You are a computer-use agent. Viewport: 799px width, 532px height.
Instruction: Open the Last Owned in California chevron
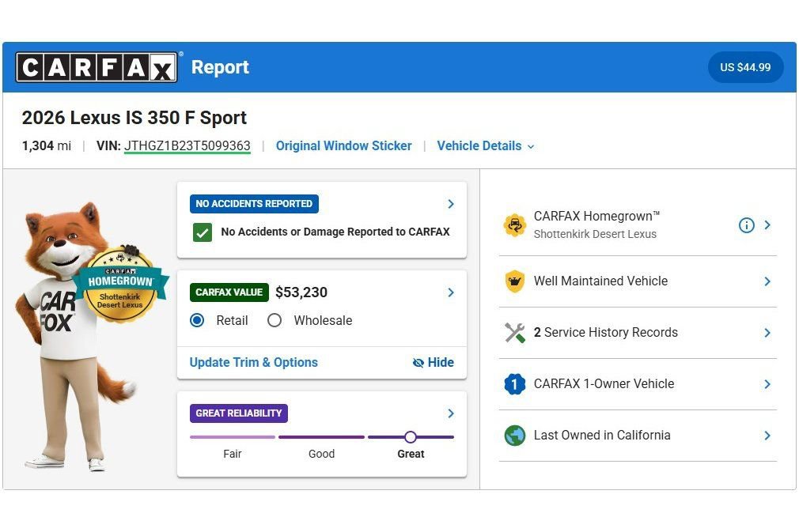click(x=767, y=436)
